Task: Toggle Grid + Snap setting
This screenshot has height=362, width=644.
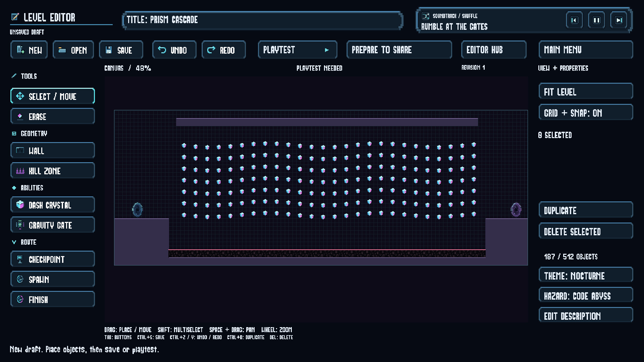Action: point(586,113)
